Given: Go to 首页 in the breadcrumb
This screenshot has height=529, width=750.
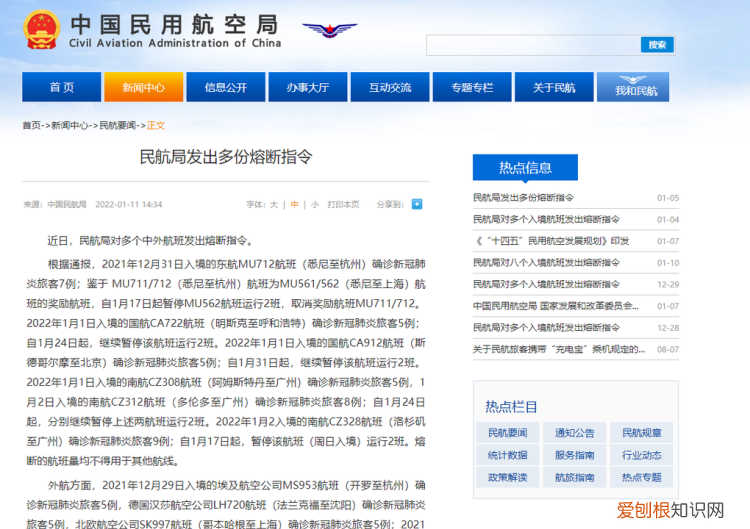Looking at the screenshot, I should (31, 125).
